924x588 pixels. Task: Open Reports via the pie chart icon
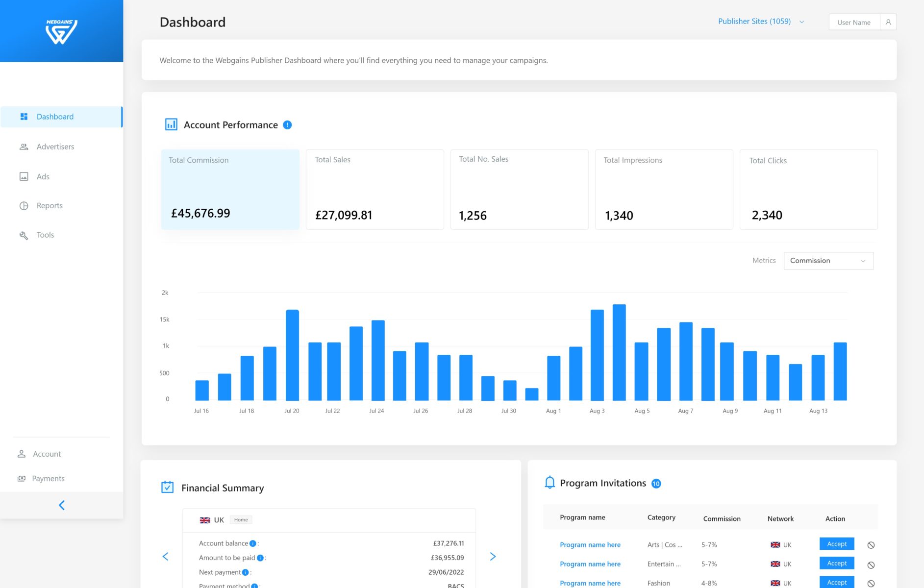[24, 205]
